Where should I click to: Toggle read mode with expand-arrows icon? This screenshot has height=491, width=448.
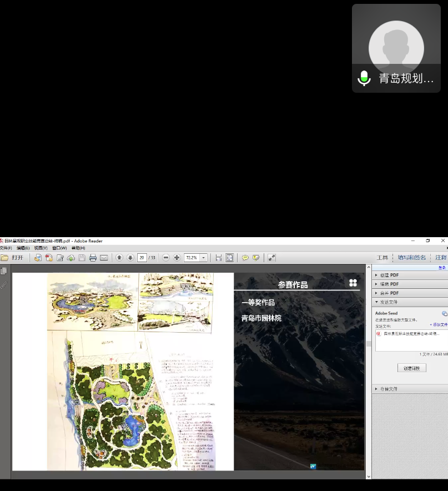(x=271, y=258)
